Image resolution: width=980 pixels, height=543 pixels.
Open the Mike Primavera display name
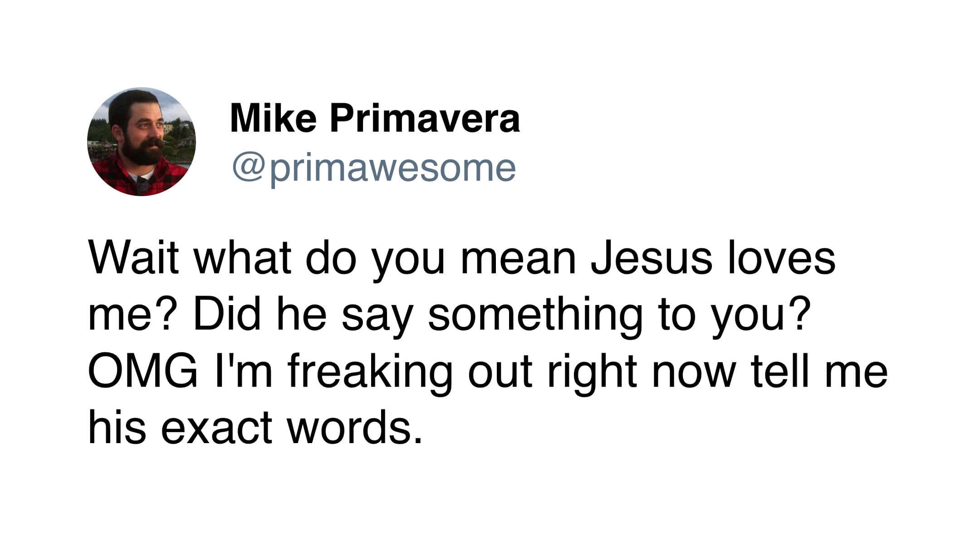[x=375, y=118]
